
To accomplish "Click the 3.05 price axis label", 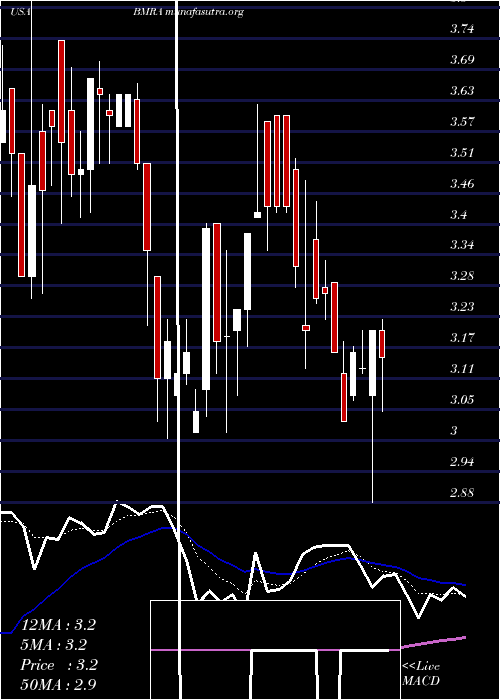I will (461, 399).
